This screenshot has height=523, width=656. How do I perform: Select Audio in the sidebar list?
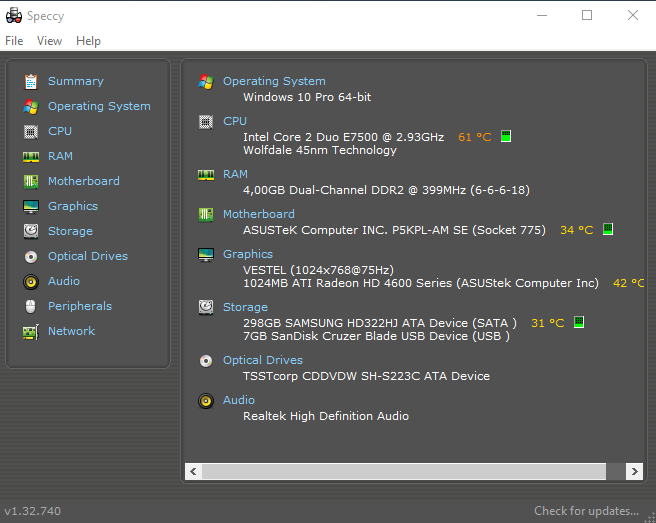click(x=64, y=281)
